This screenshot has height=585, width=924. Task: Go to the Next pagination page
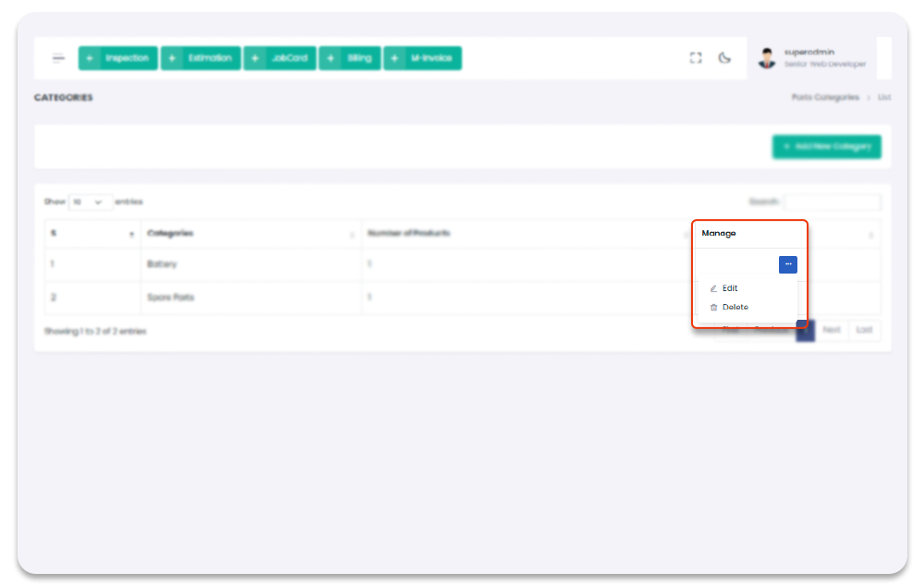832,330
